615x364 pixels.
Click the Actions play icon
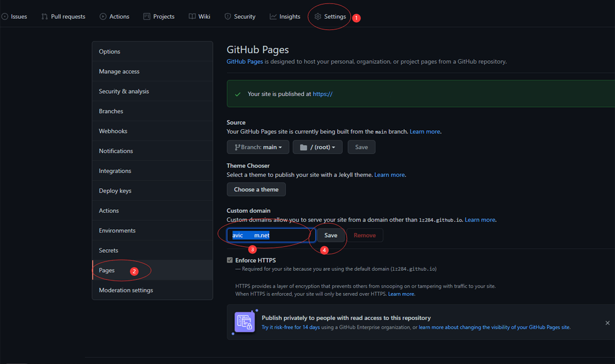103,16
